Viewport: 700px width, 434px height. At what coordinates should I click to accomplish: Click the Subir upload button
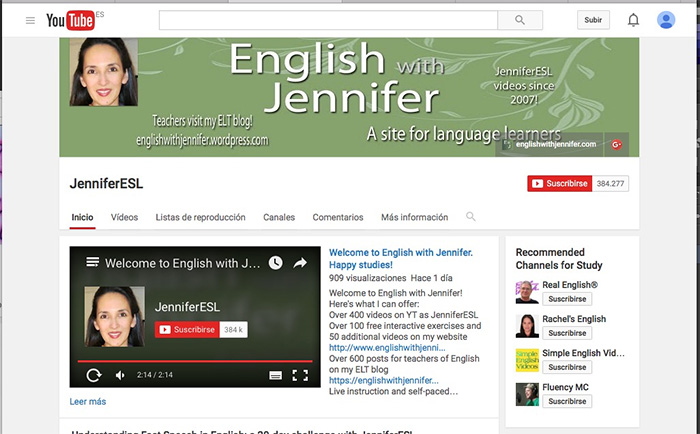pos(593,20)
